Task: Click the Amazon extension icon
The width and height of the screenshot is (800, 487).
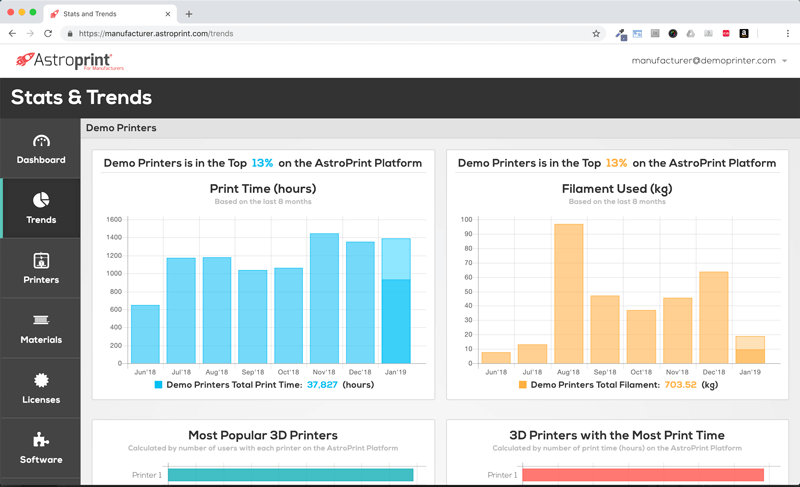Action: tap(744, 34)
